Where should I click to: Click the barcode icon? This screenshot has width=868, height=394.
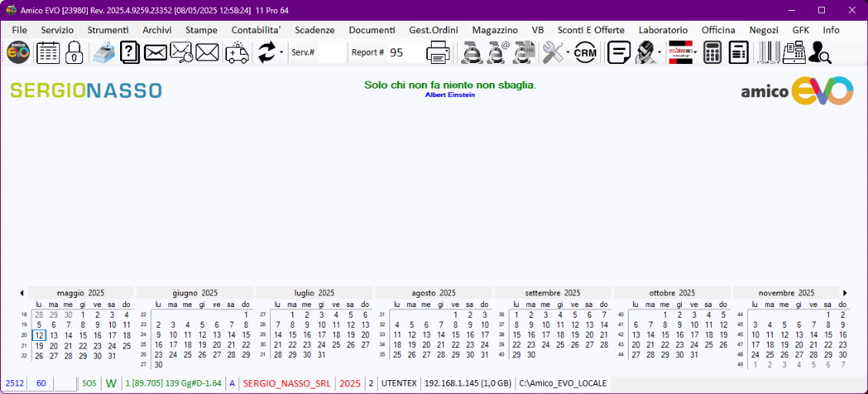tap(767, 52)
